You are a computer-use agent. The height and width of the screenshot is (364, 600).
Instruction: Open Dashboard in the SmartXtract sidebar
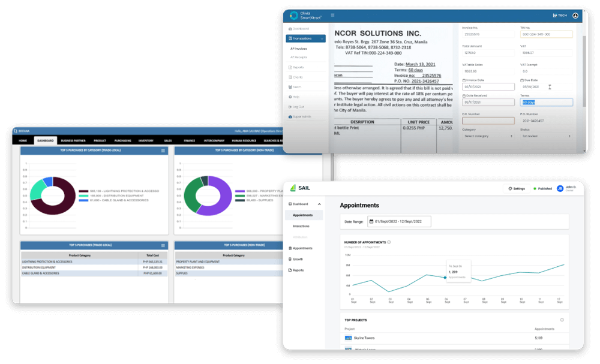coord(299,29)
